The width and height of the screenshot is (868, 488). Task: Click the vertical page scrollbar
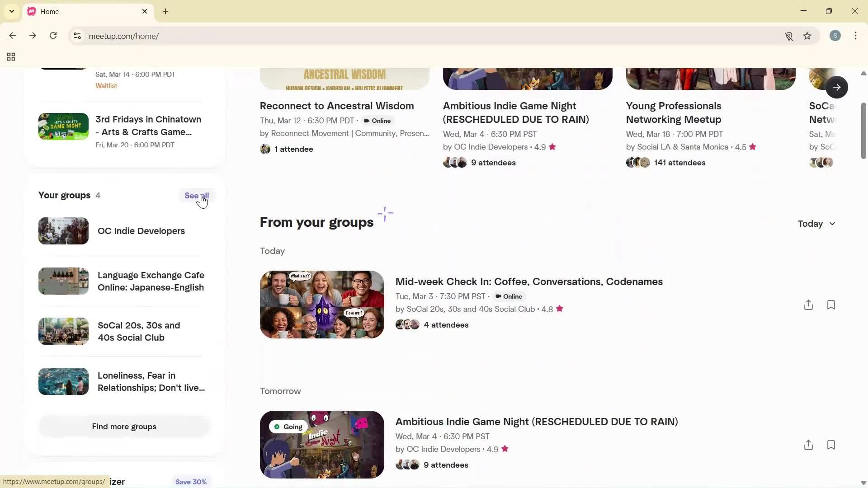pos(863,131)
